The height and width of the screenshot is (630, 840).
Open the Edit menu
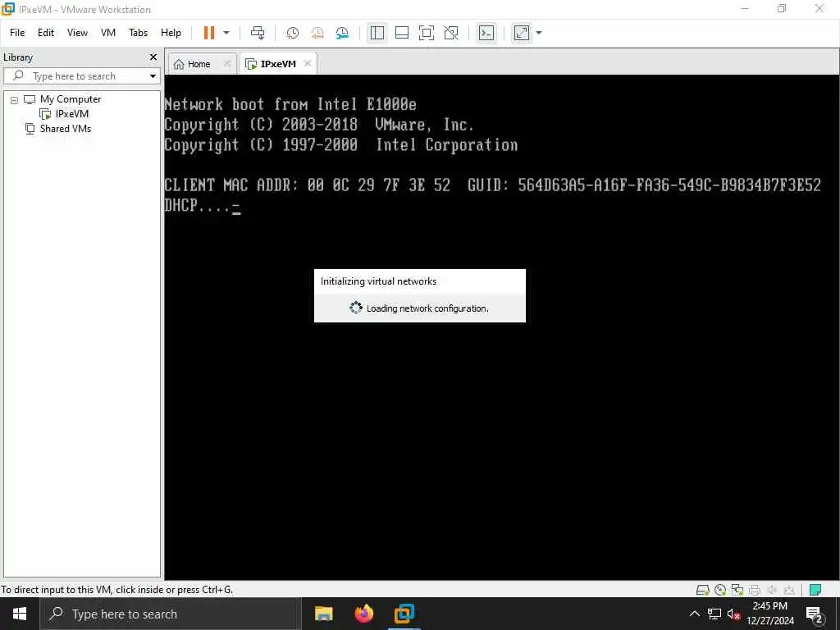(46, 33)
